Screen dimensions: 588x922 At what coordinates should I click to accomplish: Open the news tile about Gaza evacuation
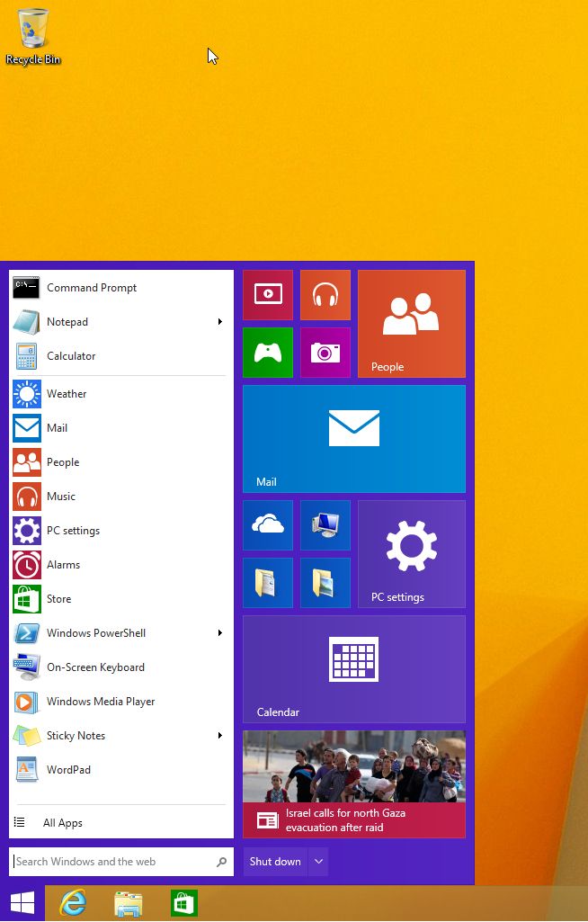354,784
